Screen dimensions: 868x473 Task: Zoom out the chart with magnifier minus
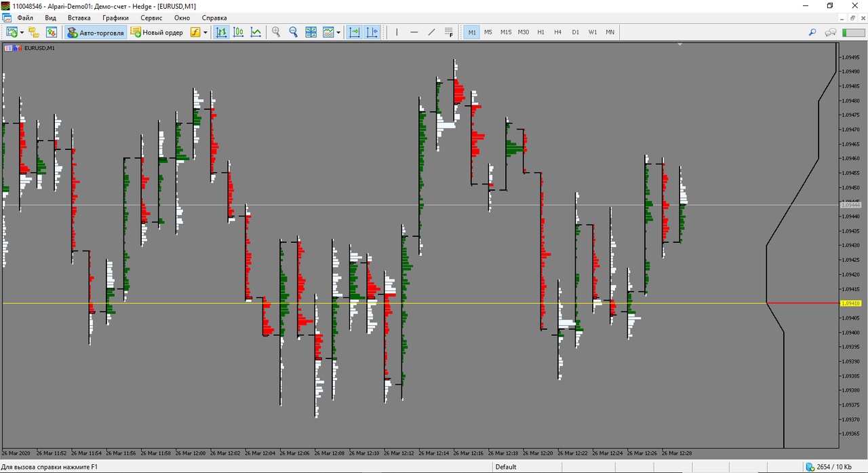tap(294, 32)
